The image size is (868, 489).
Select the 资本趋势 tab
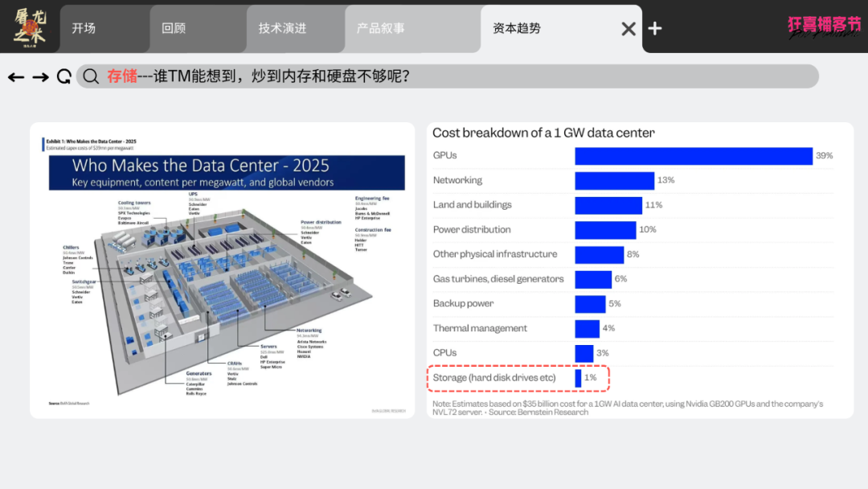(561, 29)
